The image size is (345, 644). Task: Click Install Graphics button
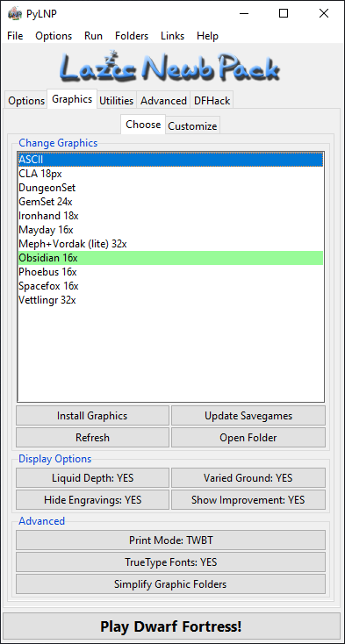click(92, 416)
